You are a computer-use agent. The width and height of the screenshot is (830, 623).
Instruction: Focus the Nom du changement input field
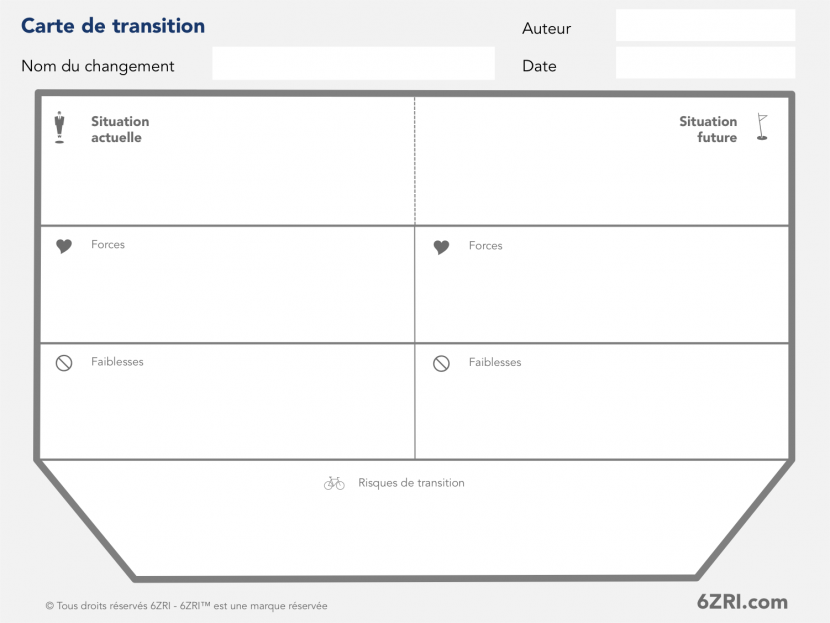pos(354,64)
